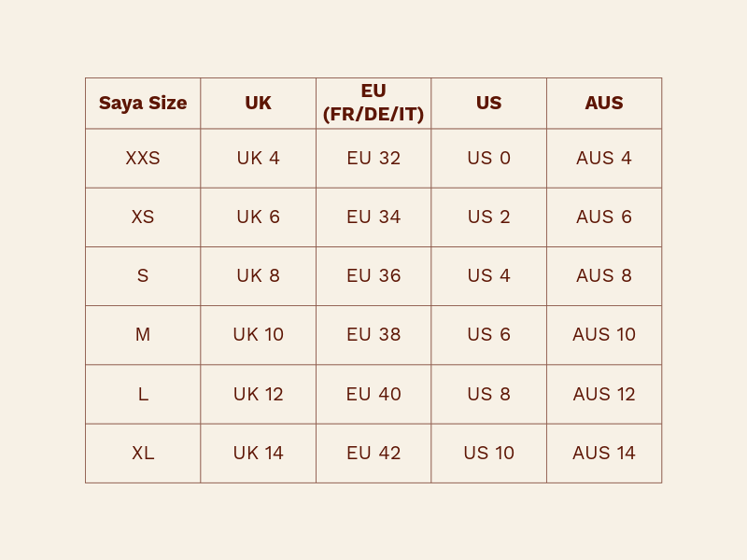The image size is (747, 560).
Task: Select the M size cell
Action: (143, 334)
